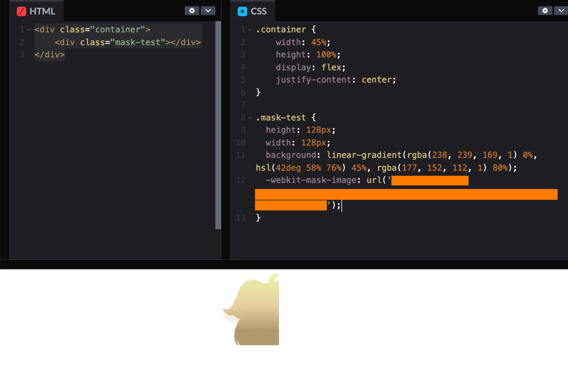Click the 'mask-test' class string in HTML
The image size is (568, 392).
pyautogui.click(x=138, y=42)
